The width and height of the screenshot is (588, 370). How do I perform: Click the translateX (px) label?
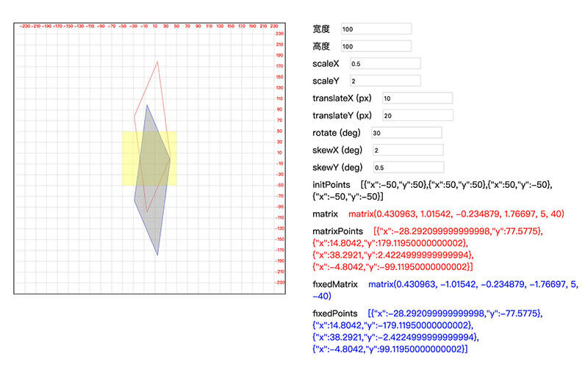pos(342,98)
